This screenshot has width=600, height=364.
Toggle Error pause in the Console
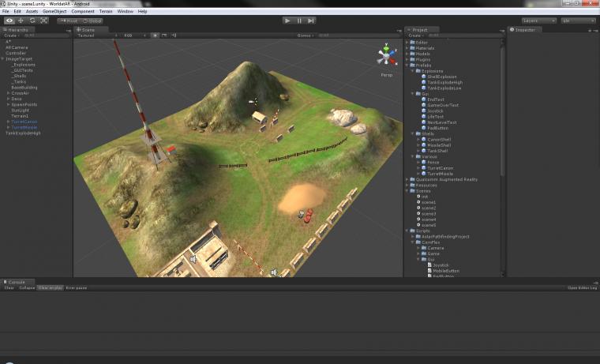(77, 288)
